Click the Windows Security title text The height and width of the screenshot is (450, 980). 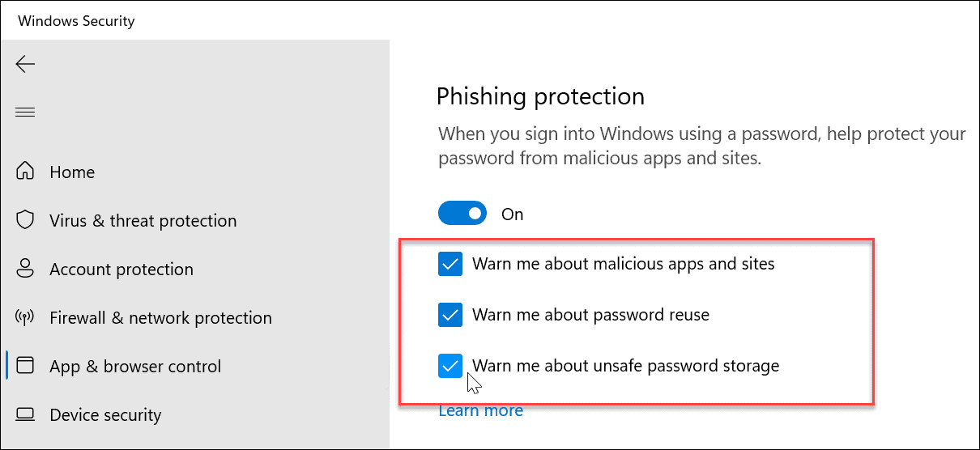point(76,21)
